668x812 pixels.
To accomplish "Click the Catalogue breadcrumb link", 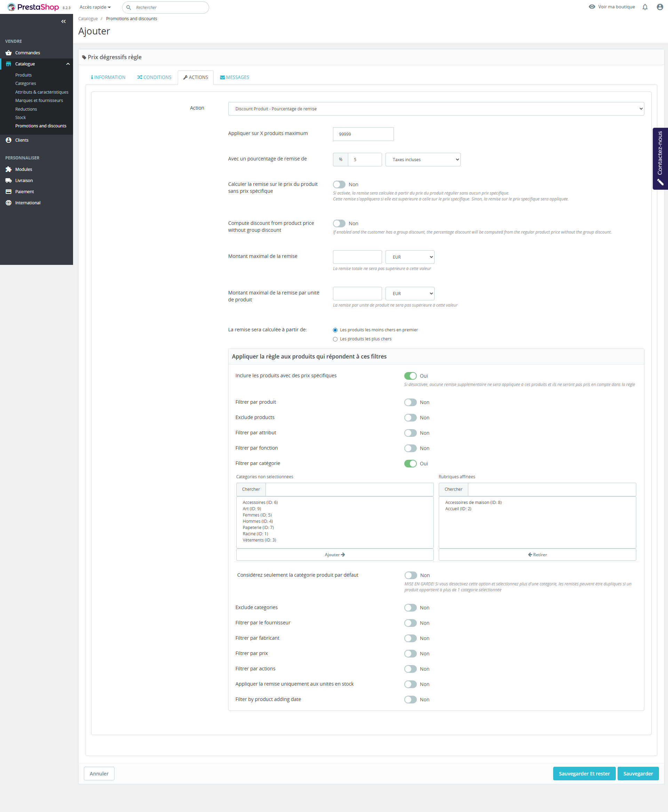I will [88, 18].
